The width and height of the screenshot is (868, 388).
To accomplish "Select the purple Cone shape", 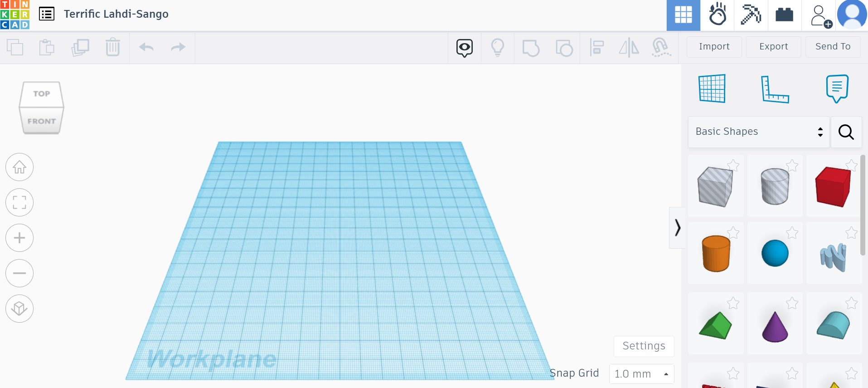I will [x=775, y=326].
